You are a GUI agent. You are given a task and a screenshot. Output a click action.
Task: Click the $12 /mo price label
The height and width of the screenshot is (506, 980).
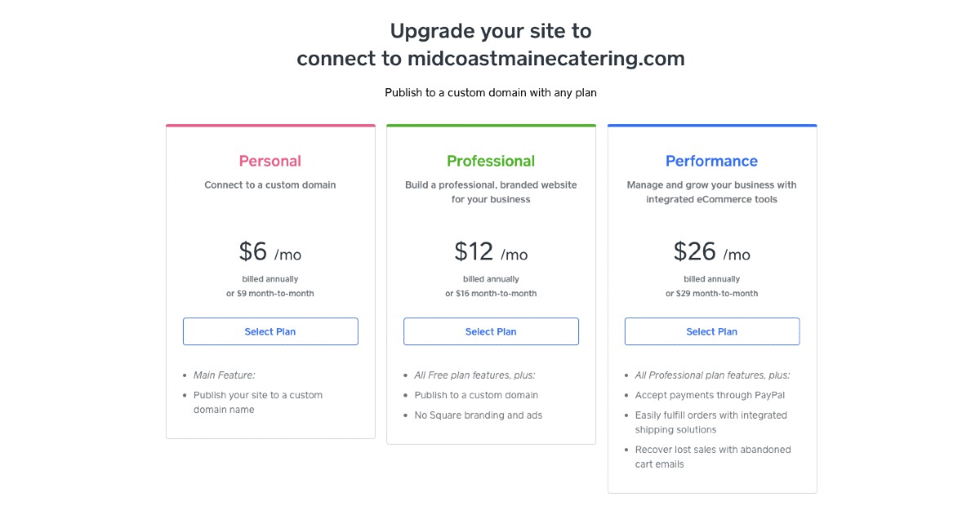[x=491, y=252]
